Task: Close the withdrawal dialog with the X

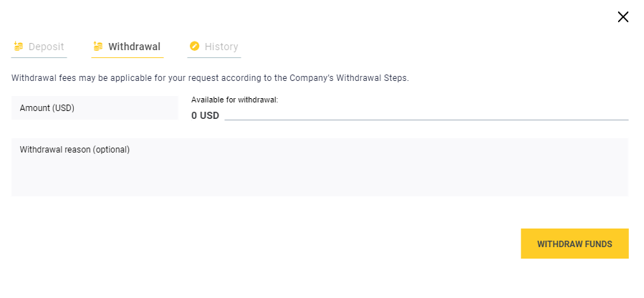Action: (x=623, y=17)
